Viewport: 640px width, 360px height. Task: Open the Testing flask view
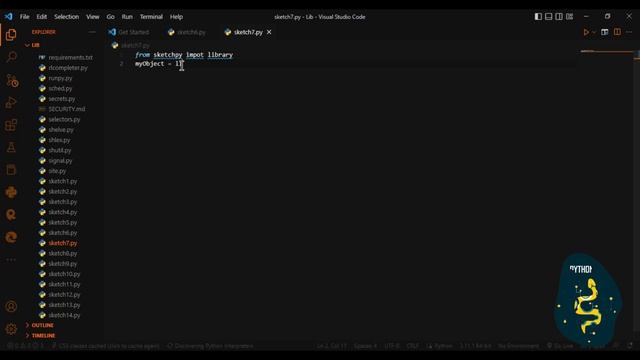click(11, 147)
